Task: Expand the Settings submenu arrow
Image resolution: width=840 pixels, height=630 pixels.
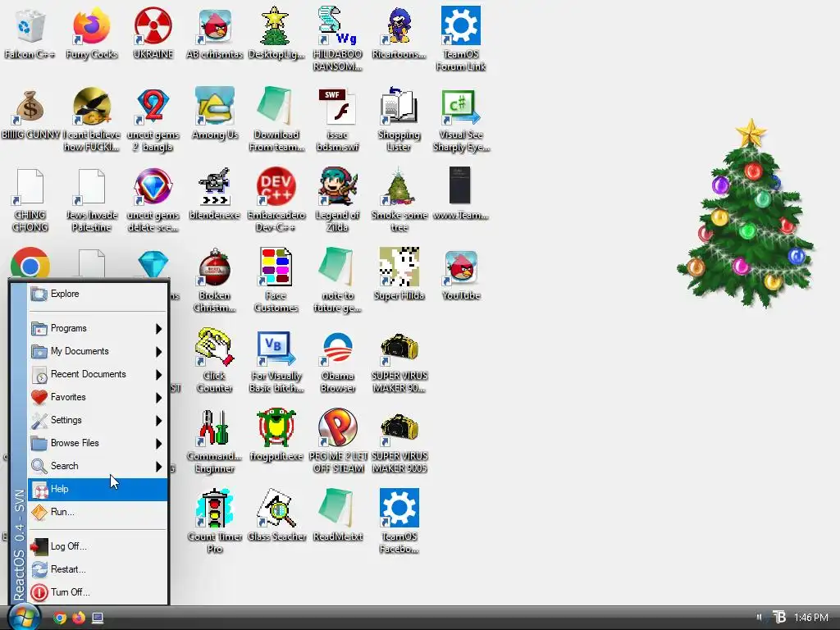Action: click(158, 421)
